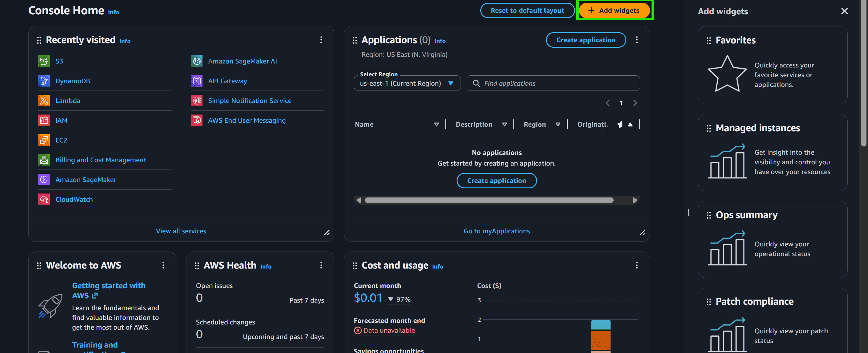Sort applications by Name column
Viewport: 868px width, 353px height.
coord(436,125)
